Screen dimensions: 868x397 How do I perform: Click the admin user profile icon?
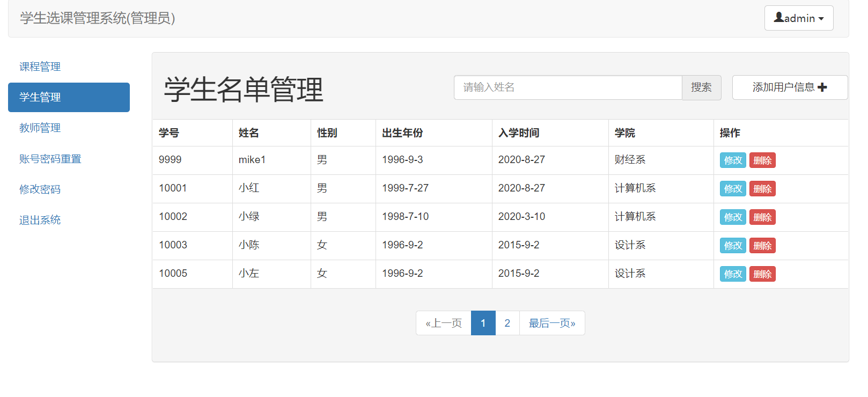point(778,17)
